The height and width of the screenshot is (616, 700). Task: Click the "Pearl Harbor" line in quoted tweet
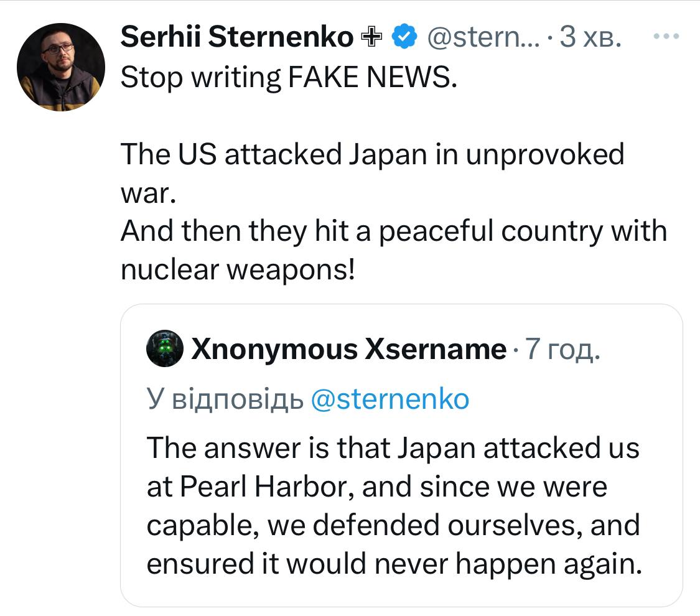pyautogui.click(x=376, y=487)
